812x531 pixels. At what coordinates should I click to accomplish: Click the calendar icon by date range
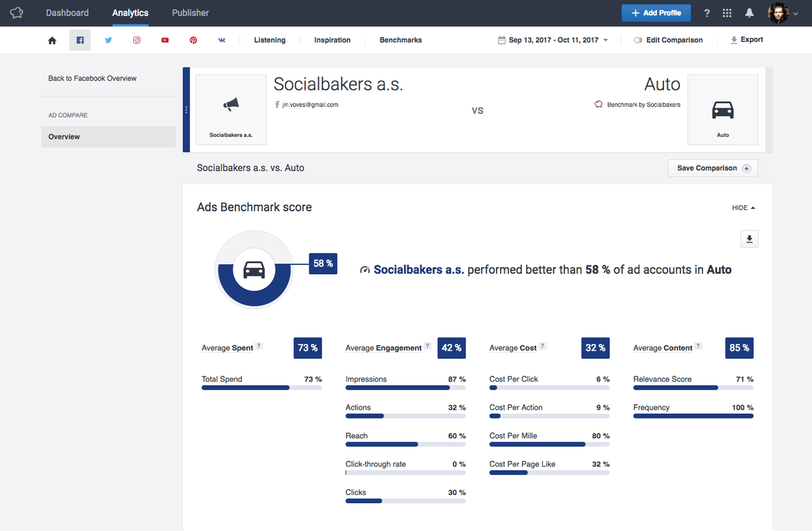pos(501,41)
